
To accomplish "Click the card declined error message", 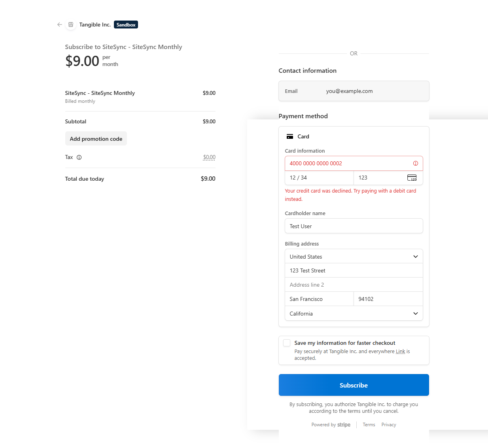I will (x=350, y=195).
